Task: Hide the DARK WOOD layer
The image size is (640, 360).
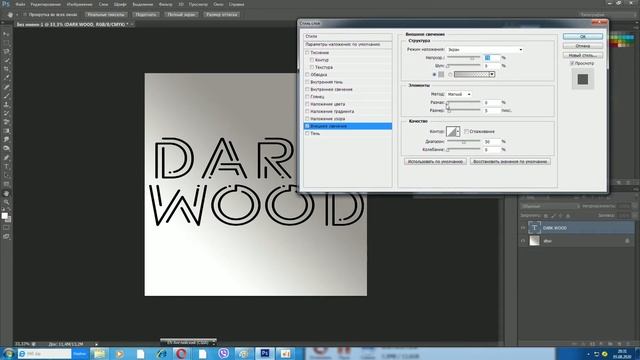Action: click(x=523, y=228)
